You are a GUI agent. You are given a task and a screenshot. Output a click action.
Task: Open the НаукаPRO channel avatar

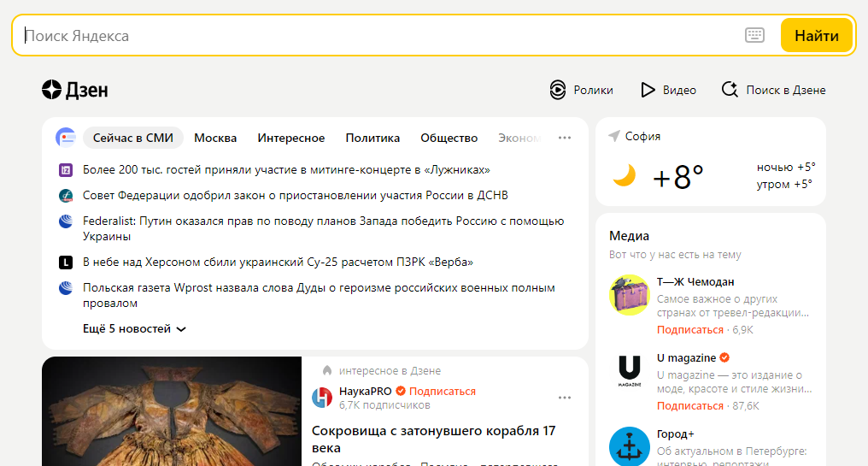click(x=322, y=398)
